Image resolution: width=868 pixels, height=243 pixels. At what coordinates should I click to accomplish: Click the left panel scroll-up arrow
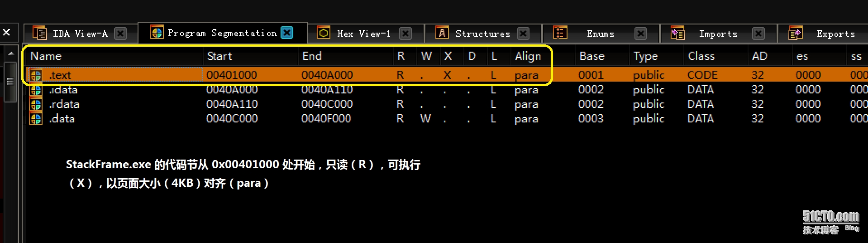[x=11, y=54]
